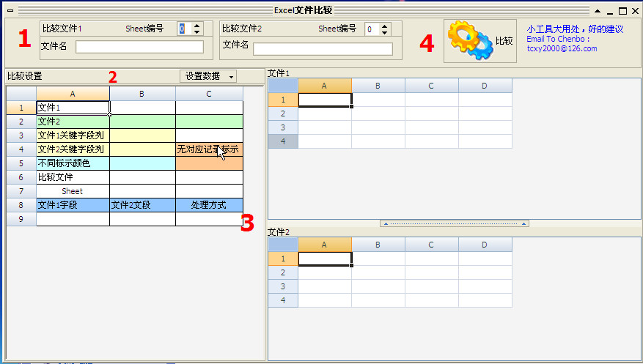
Task: Click column header A in 文件2 grid
Action: pos(325,245)
